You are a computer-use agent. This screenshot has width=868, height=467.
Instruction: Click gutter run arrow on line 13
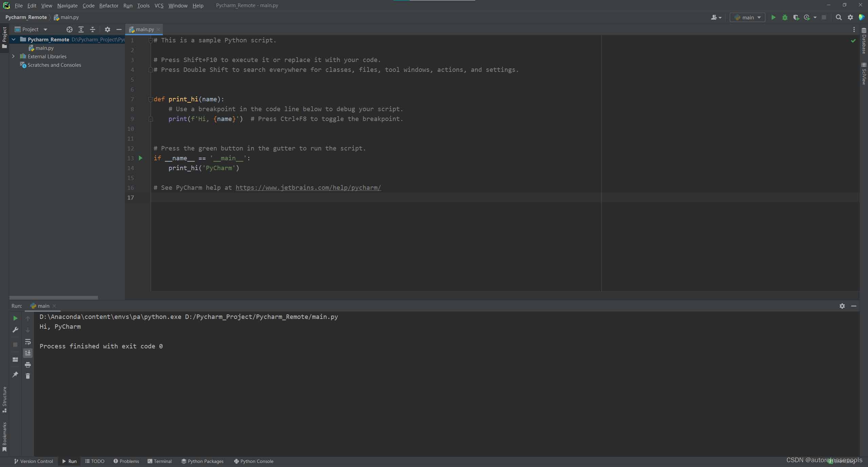141,158
